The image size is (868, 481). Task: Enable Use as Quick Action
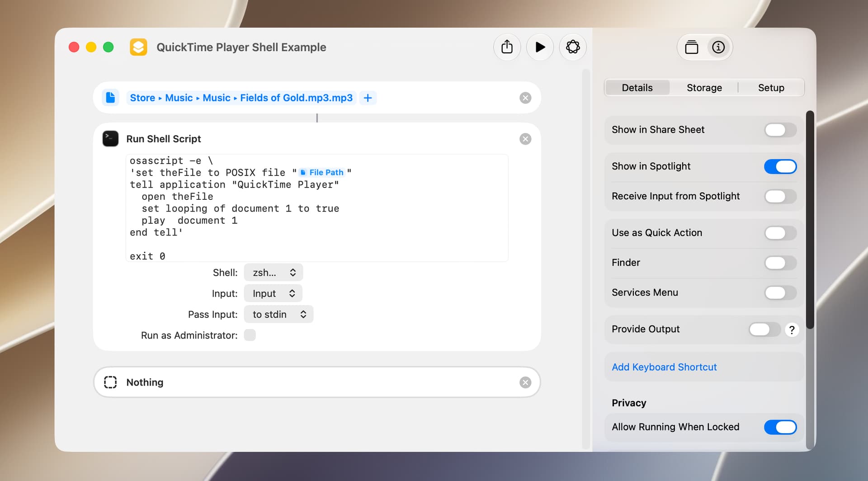[780, 233]
